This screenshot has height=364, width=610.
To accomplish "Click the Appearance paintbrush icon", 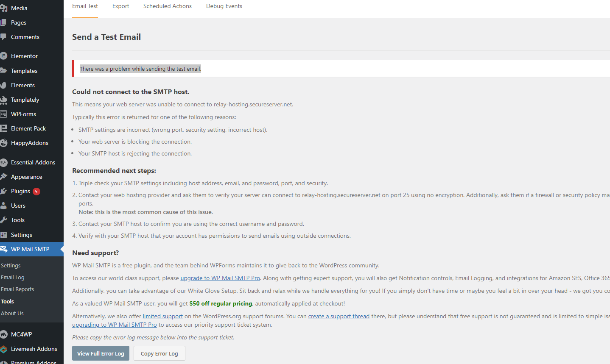I will [3, 177].
